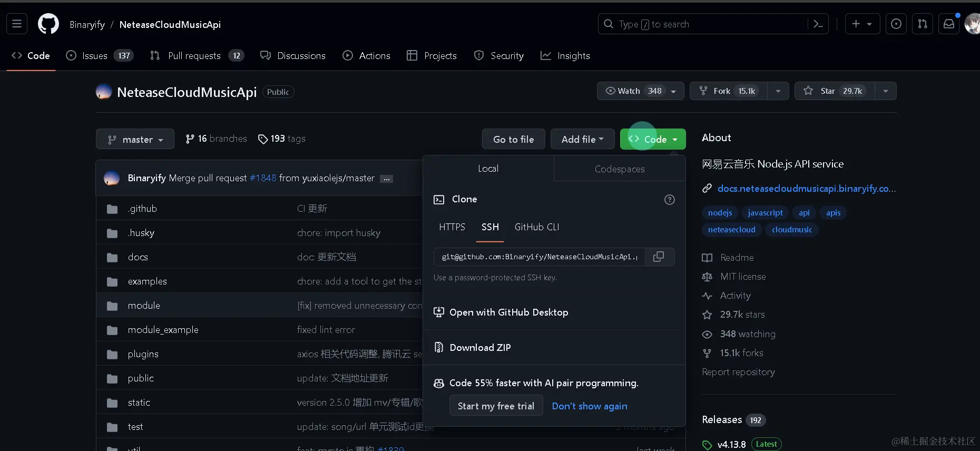Open the module_example folder
980x451 pixels.
(x=163, y=330)
